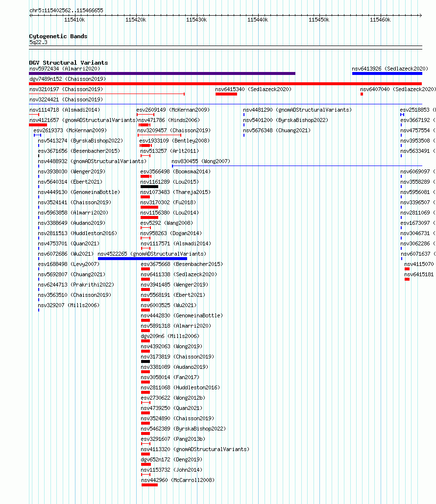Select nsv1073483 (Thareja2015) label
The width and height of the screenshot is (436, 504).
click(x=175, y=192)
